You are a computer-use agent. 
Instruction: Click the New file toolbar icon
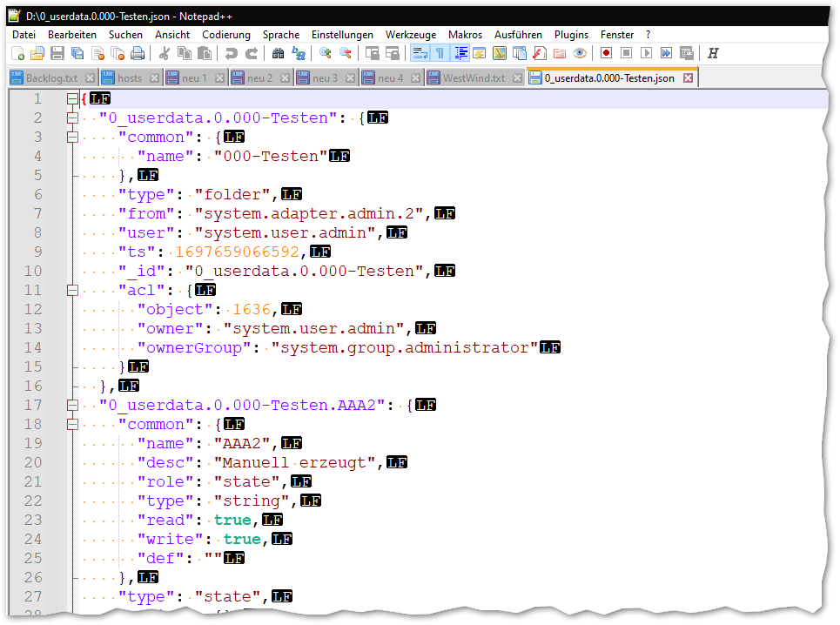[x=17, y=54]
